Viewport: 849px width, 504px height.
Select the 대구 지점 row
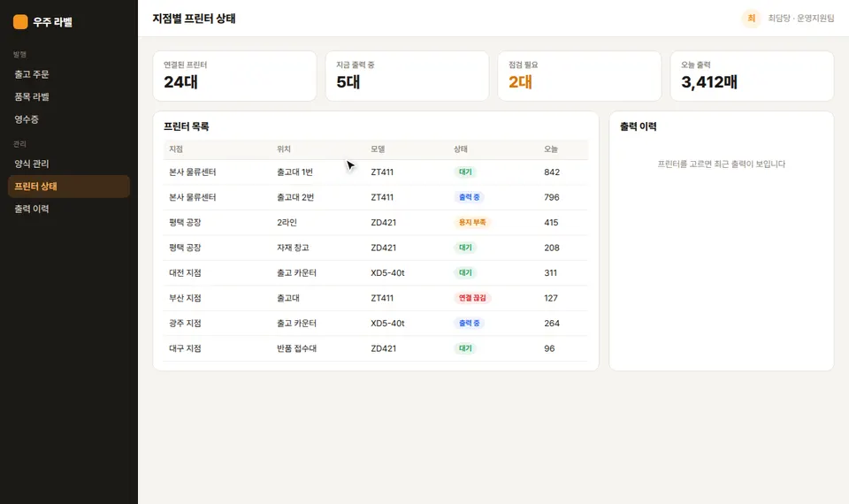(x=376, y=348)
